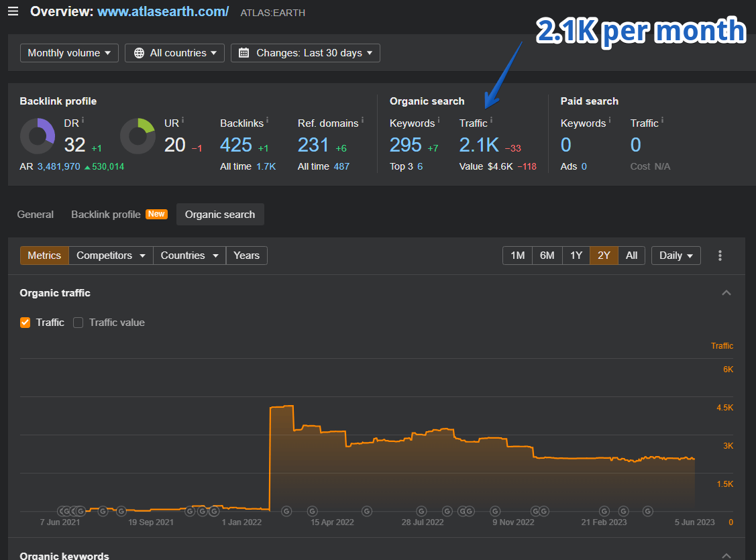Click the Google update marker near 9 Nov 2022

tap(495, 511)
